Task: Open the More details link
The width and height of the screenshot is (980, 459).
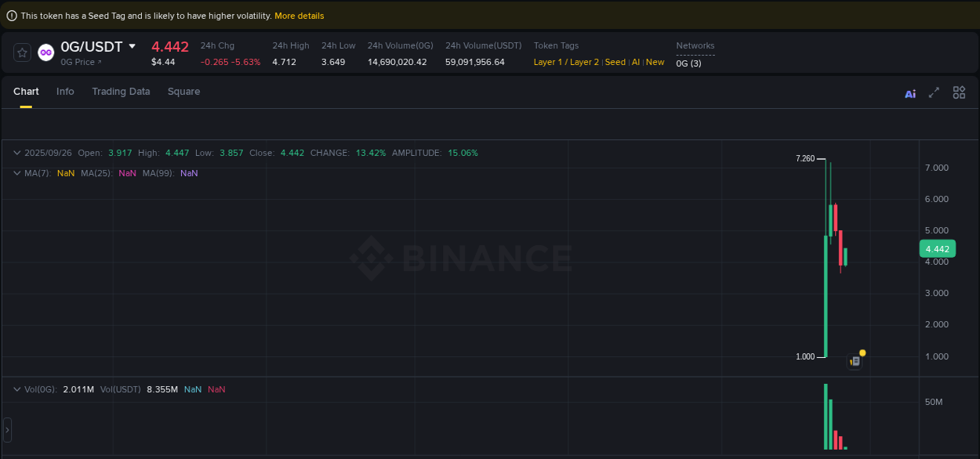Action: (x=299, y=15)
